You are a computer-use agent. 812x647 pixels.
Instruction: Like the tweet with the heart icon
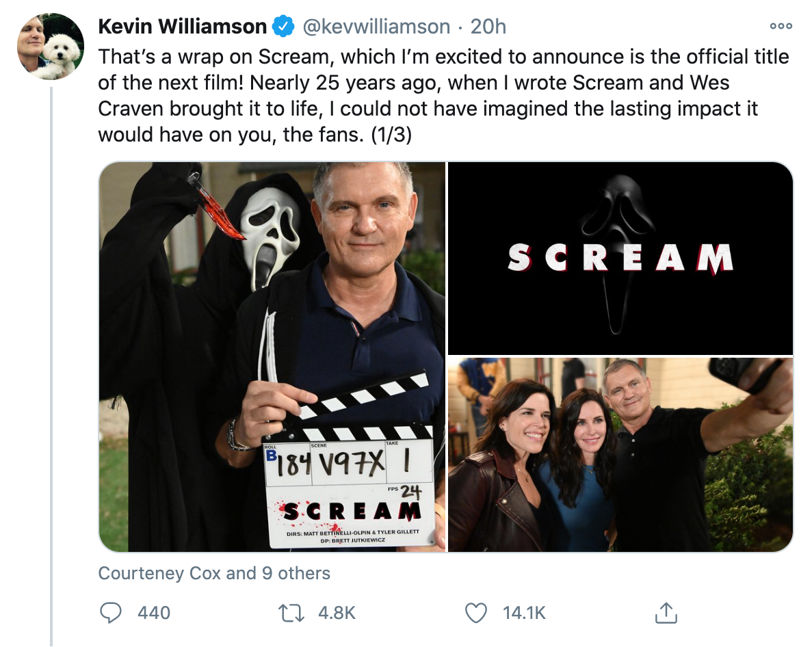coord(475,612)
